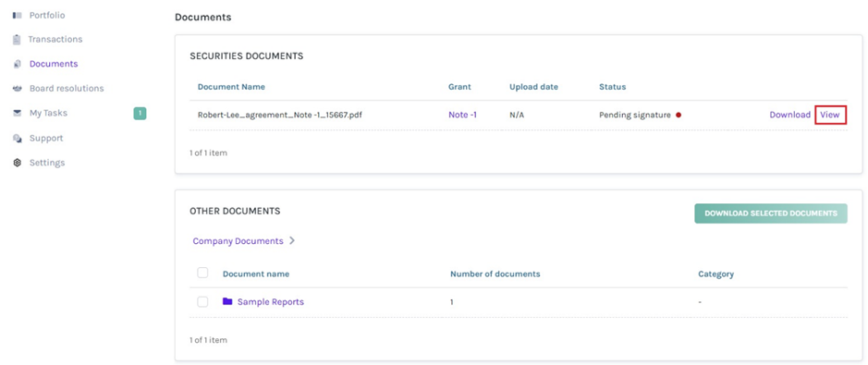Click the Documents page heading

pyautogui.click(x=203, y=18)
